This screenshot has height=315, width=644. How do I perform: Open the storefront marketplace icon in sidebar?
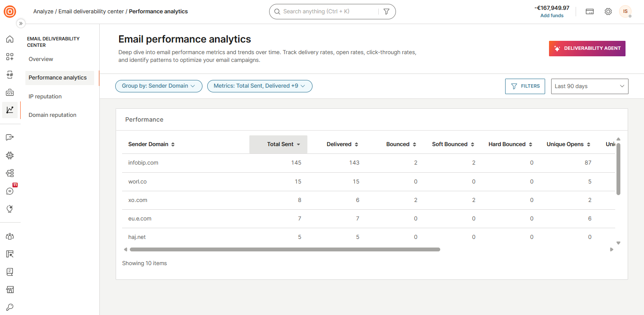pyautogui.click(x=9, y=290)
